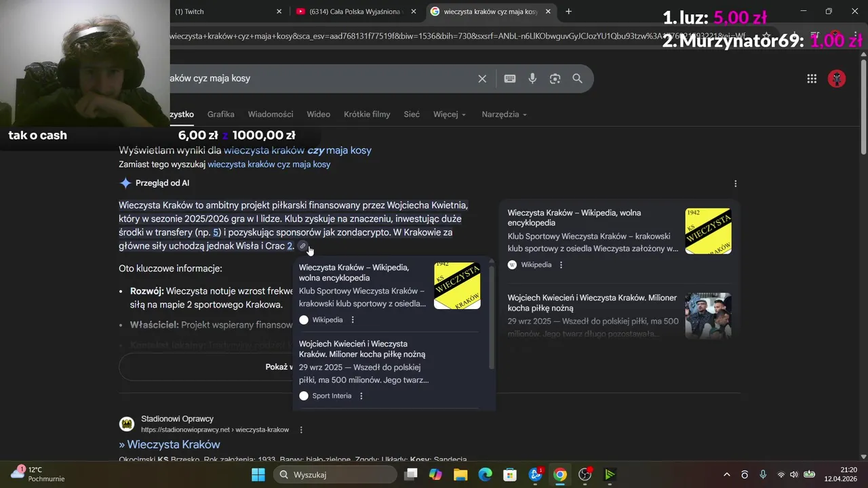Submit search with the magnifier icon
This screenshot has height=488, width=868.
[x=577, y=79]
